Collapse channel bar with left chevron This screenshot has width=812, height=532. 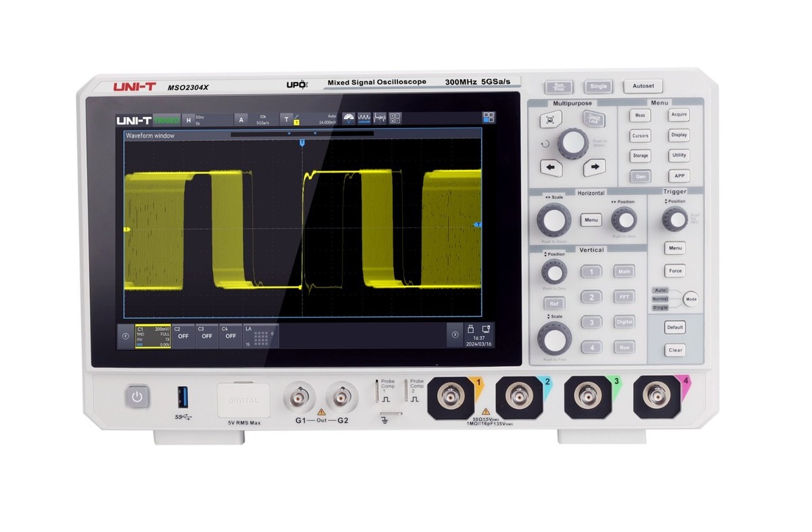click(x=126, y=336)
